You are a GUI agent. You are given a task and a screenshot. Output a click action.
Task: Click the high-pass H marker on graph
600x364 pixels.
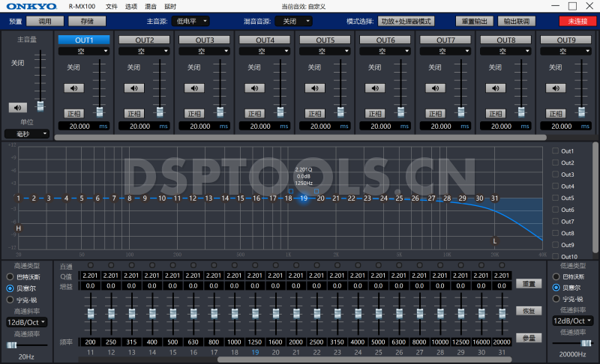point(19,228)
